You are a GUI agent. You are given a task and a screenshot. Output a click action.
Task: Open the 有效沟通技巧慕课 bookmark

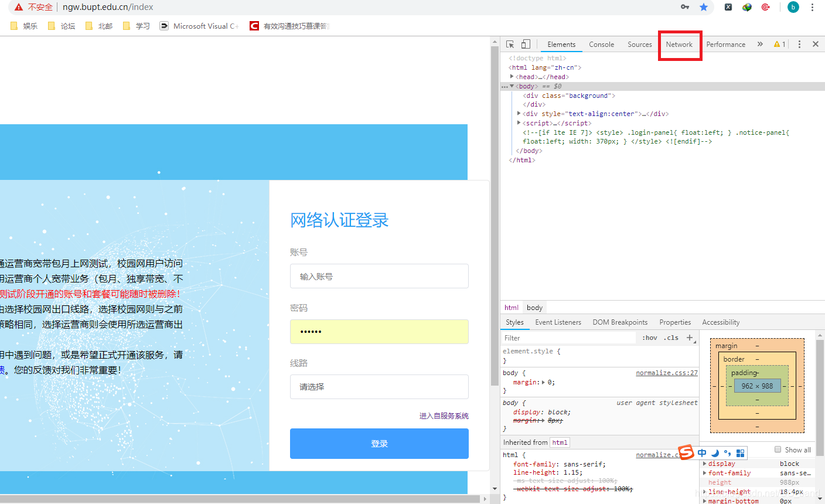(x=290, y=26)
